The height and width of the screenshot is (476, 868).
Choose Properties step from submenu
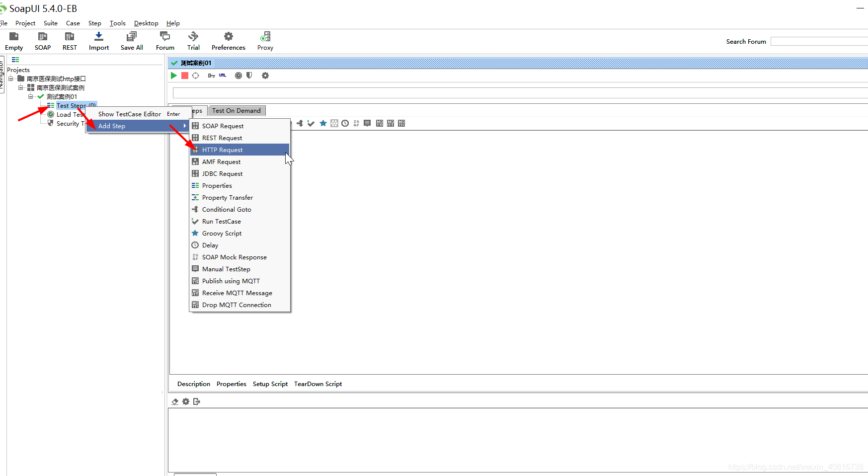[x=239, y=185]
